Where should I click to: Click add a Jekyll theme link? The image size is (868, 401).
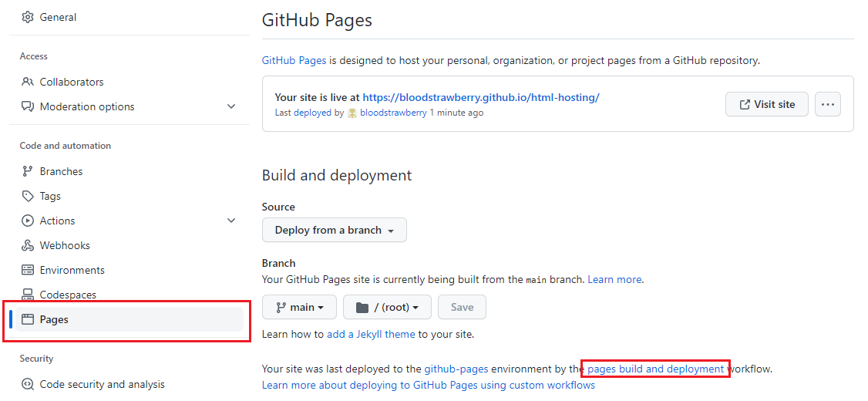tap(371, 334)
